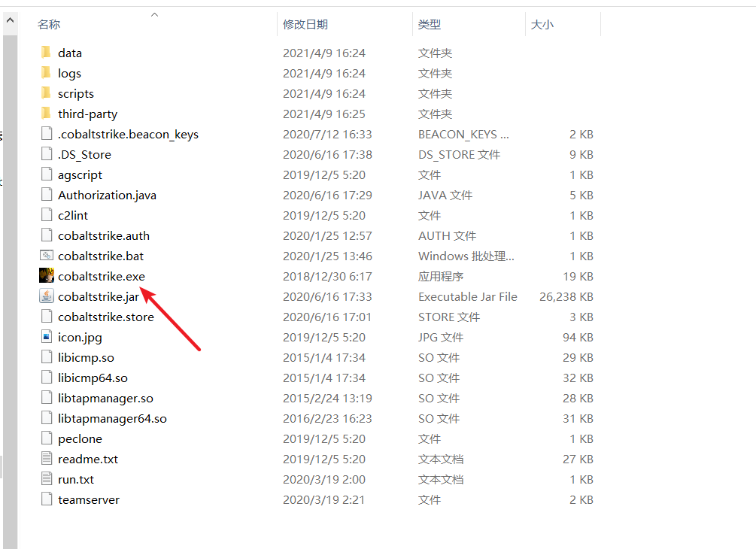Click the readme.txt text document icon

pos(47,459)
